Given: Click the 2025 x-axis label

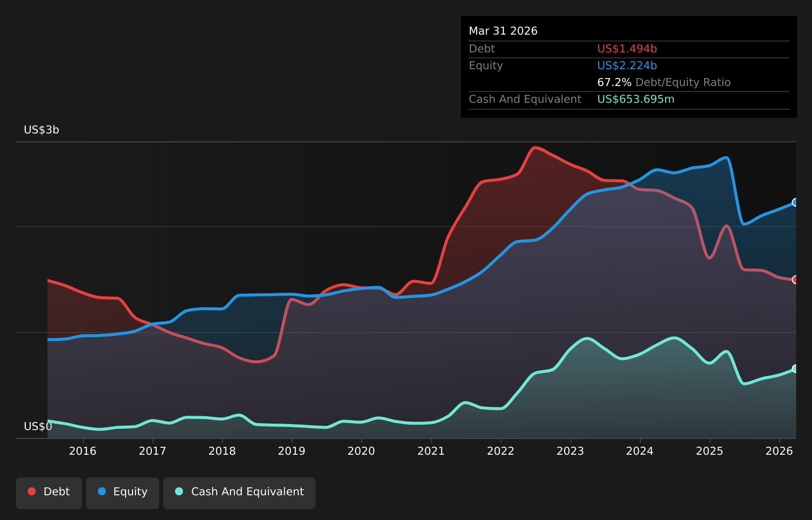Looking at the screenshot, I should (710, 451).
